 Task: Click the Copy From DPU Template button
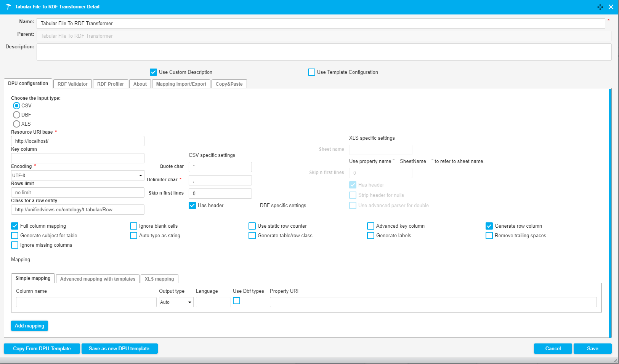(x=42, y=348)
